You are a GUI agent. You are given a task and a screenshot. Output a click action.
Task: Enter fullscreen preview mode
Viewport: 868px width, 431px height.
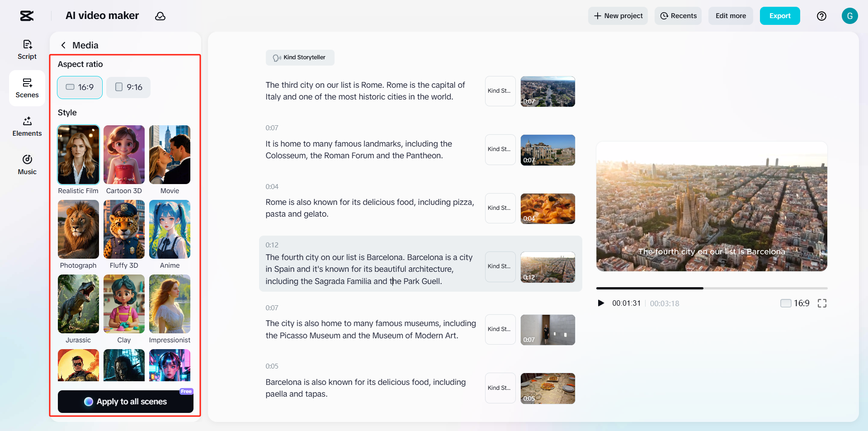pyautogui.click(x=822, y=303)
